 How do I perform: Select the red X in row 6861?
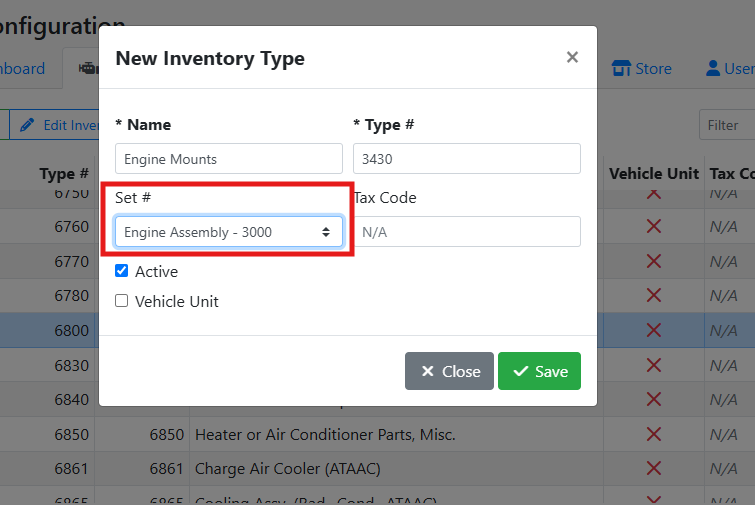coord(653,468)
